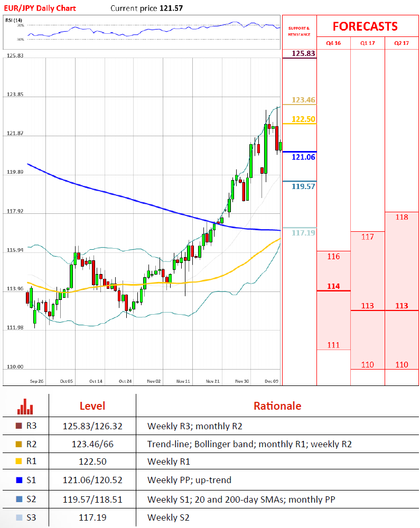
Task: Click the Nov 11 date axis label
Action: click(x=183, y=381)
